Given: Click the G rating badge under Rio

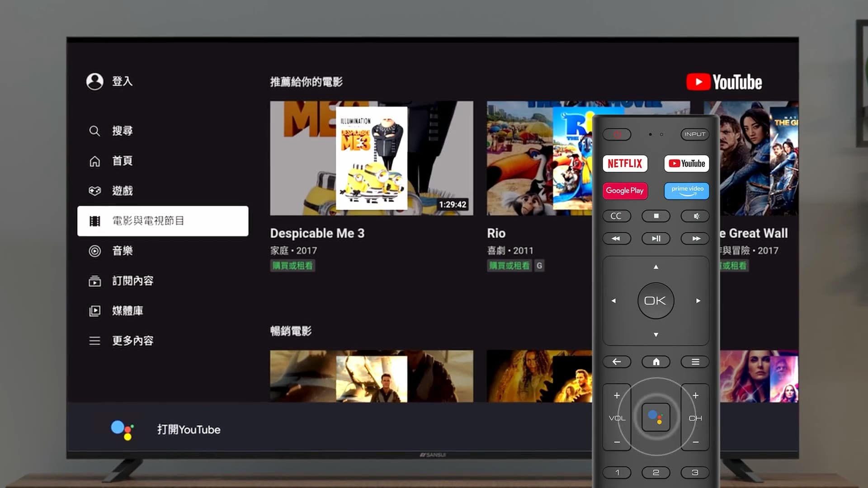Looking at the screenshot, I should [539, 266].
